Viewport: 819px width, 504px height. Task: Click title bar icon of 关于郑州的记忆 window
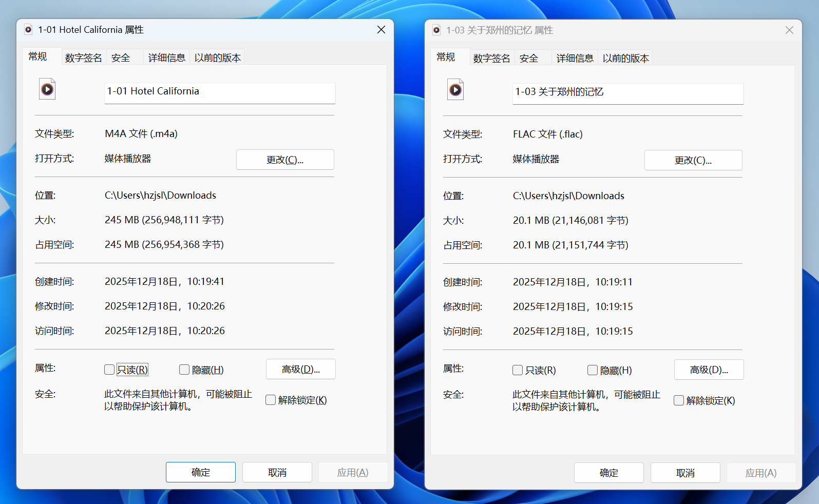pos(436,30)
